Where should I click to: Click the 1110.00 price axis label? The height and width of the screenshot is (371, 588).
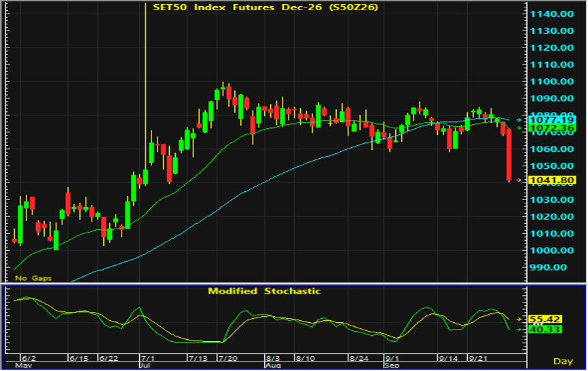click(x=551, y=64)
